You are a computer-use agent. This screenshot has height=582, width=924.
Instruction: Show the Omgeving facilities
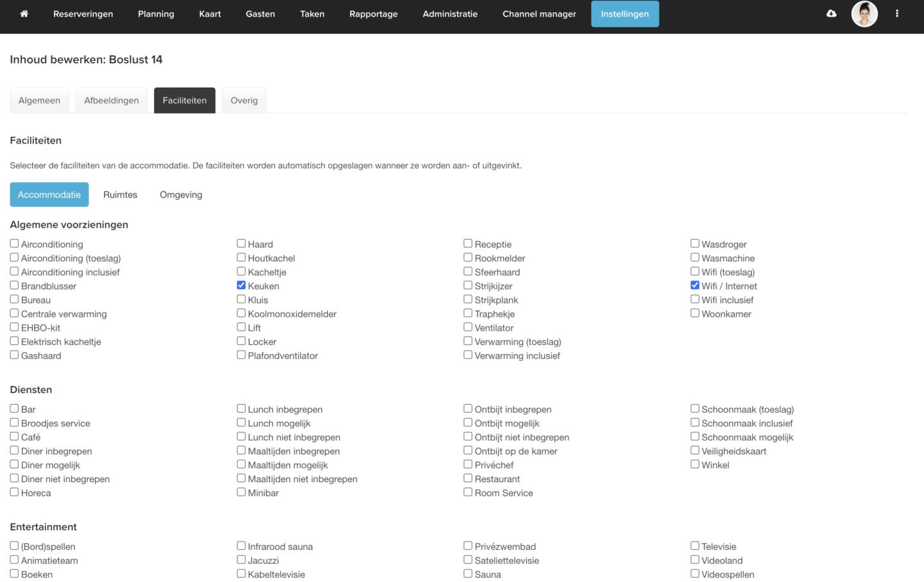(x=181, y=195)
